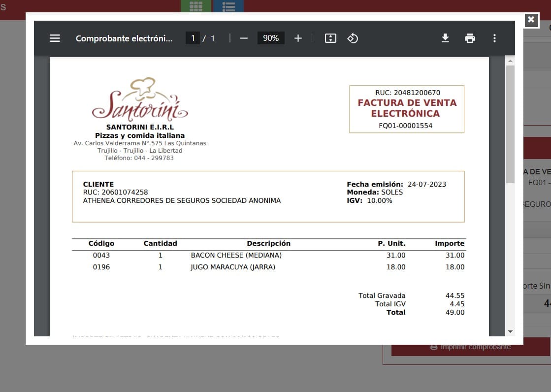The width and height of the screenshot is (551, 392).
Task: Click the fit to page icon
Action: tap(330, 38)
